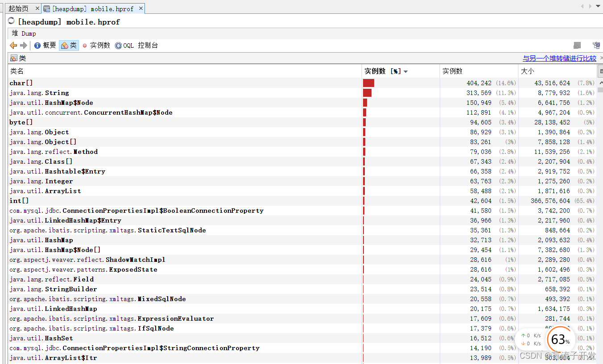Viewport: 603px width, 364px height.
Task: Click the red percentage bar for char[]
Action: 368,83
